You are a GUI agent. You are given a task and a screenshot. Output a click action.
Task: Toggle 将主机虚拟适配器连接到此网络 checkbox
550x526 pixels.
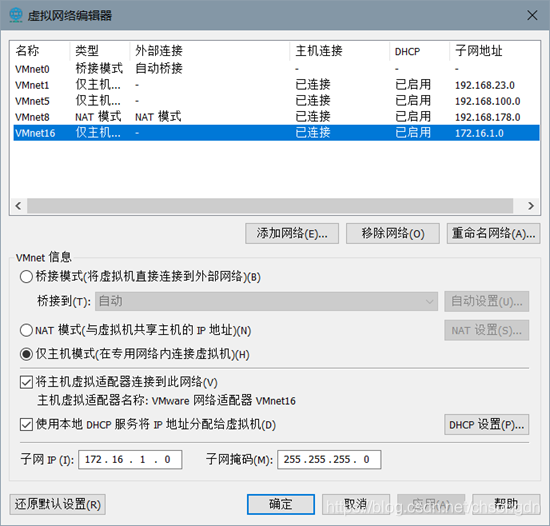click(26, 382)
